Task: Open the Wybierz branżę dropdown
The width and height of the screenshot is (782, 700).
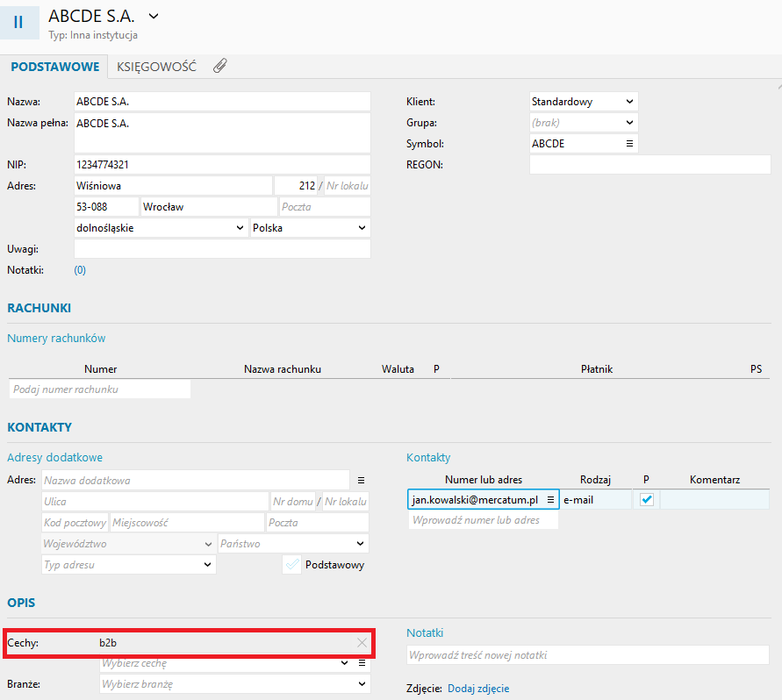Action: click(x=233, y=684)
